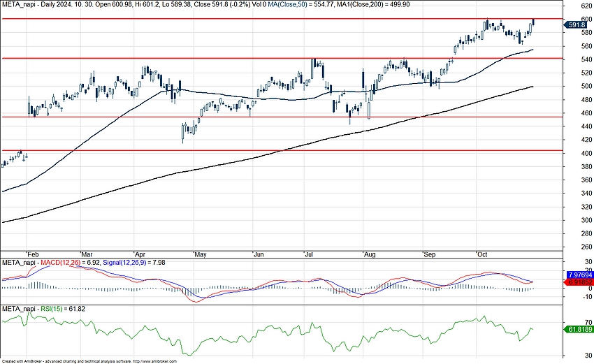This screenshot has height=364, width=594.
Task: Click the 360 price axis label
Action: [x=586, y=180]
